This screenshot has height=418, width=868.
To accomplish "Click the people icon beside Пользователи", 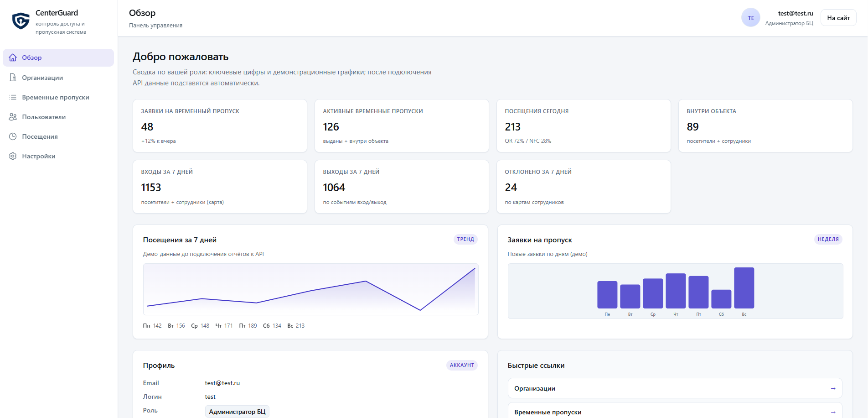I will (13, 117).
